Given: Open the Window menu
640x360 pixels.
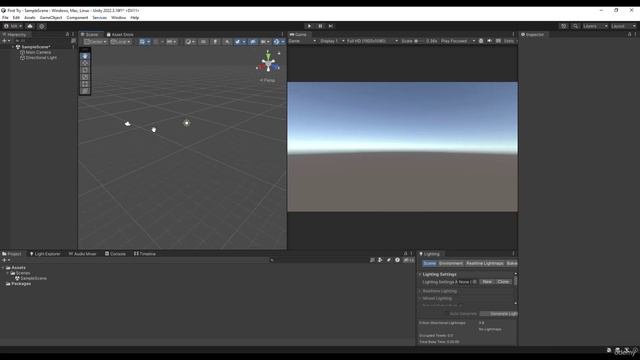Looking at the screenshot, I should point(119,18).
